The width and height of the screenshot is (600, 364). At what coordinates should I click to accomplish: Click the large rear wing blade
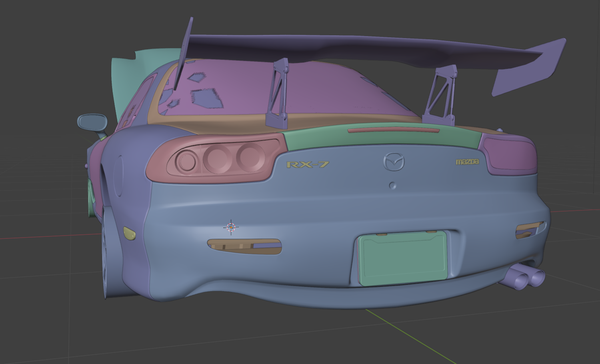(360, 50)
